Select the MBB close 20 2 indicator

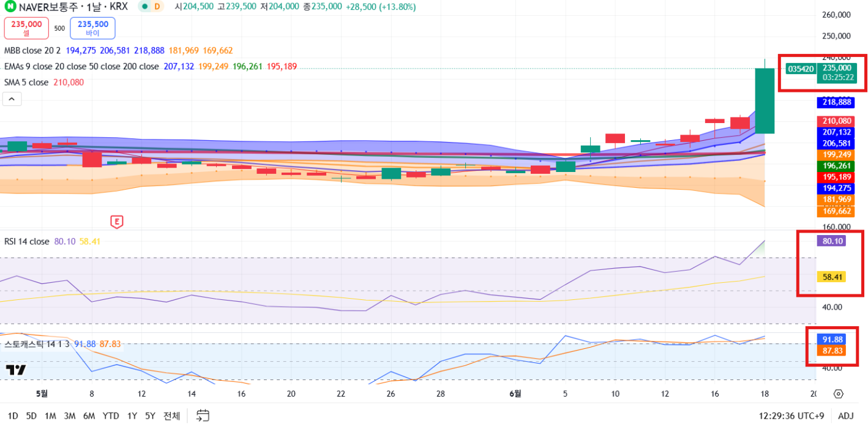click(x=32, y=51)
